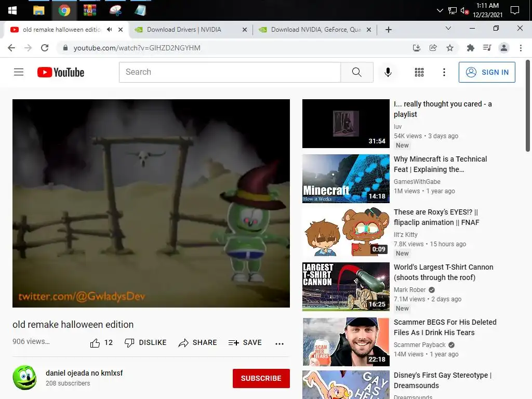Visit GamesWithGabe channel link
The image size is (532, 399).
tap(417, 181)
